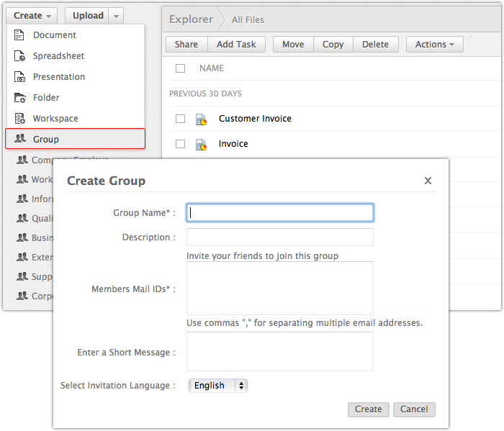Image resolution: width=504 pixels, height=431 pixels.
Task: Click the Presentation icon in Create menu
Action: coord(19,77)
